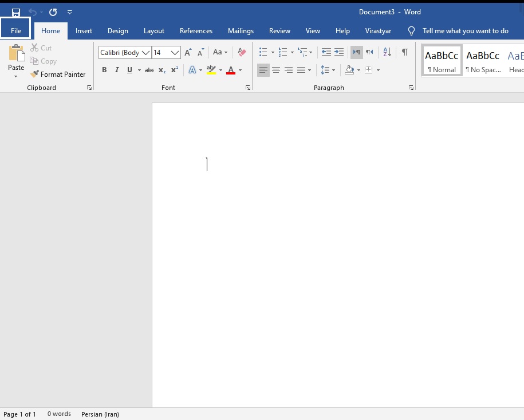This screenshot has height=420, width=524.
Task: Open the Change Case Aa dropdown
Action: (x=220, y=52)
